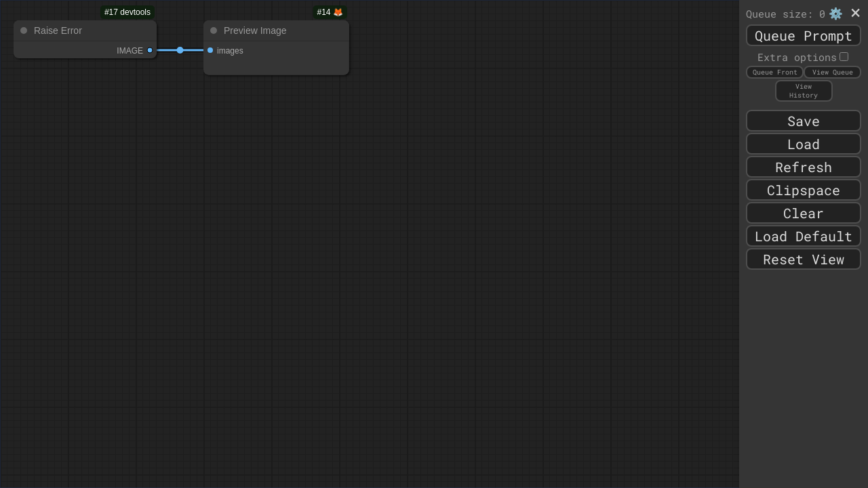Click the #17 devtools badge
Screen dimensions: 868x488
(127, 12)
